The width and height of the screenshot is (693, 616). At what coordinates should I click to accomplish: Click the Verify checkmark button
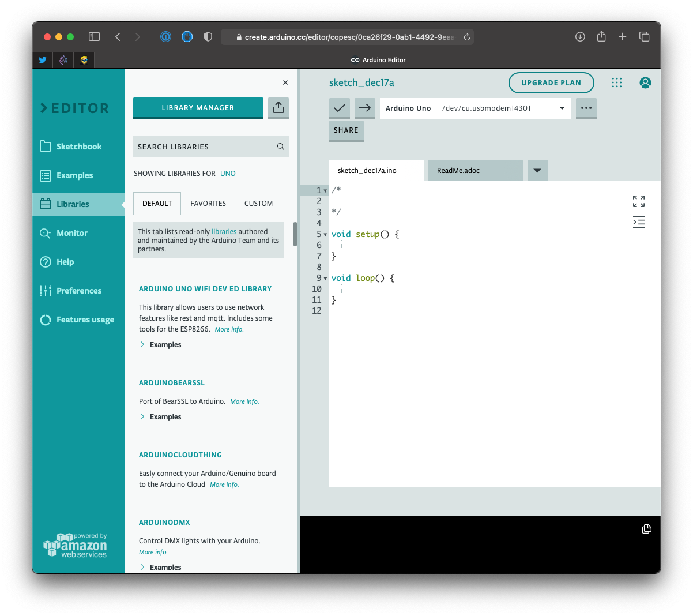340,108
